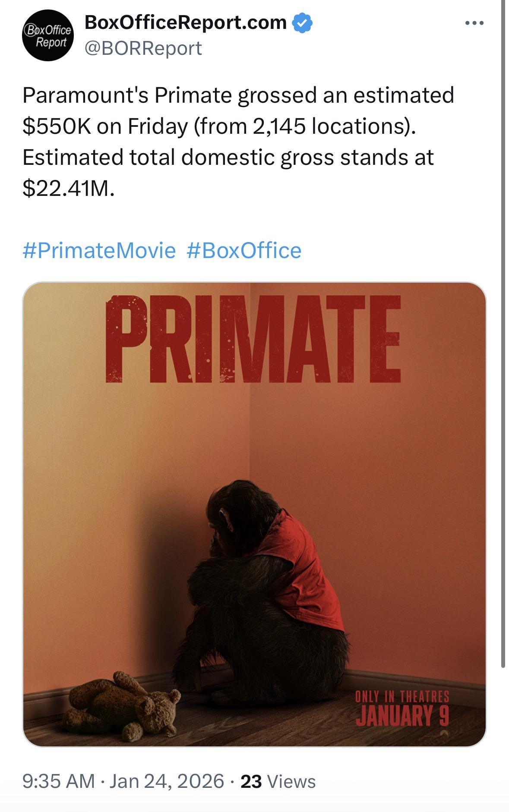Click the $22.41M total gross text

tap(68, 189)
